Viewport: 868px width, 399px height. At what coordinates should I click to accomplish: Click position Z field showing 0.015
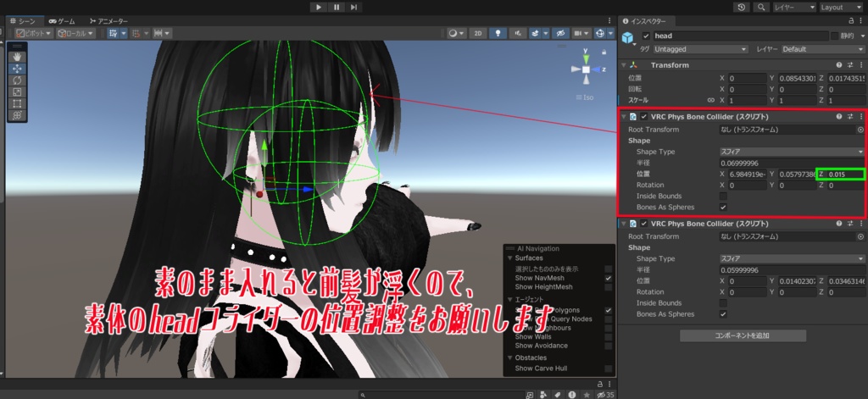pyautogui.click(x=845, y=175)
